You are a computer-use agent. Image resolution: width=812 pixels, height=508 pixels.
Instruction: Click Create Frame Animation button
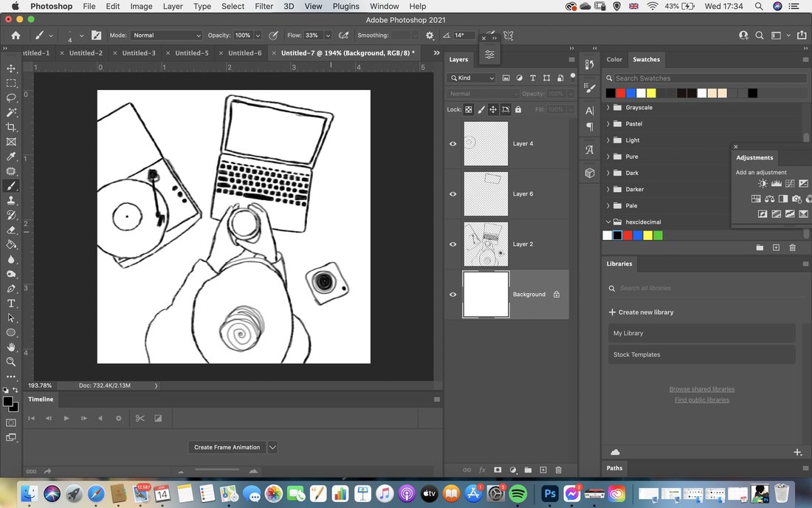pos(227,447)
